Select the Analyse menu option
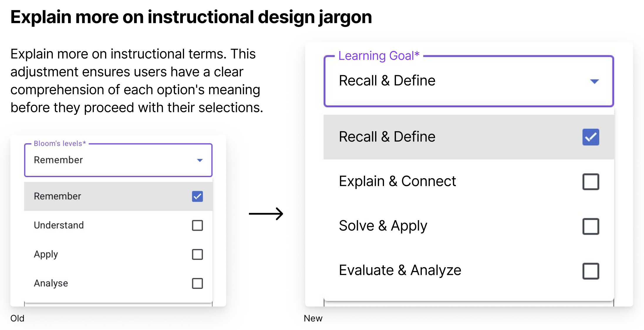The height and width of the screenshot is (330, 644). 51,283
